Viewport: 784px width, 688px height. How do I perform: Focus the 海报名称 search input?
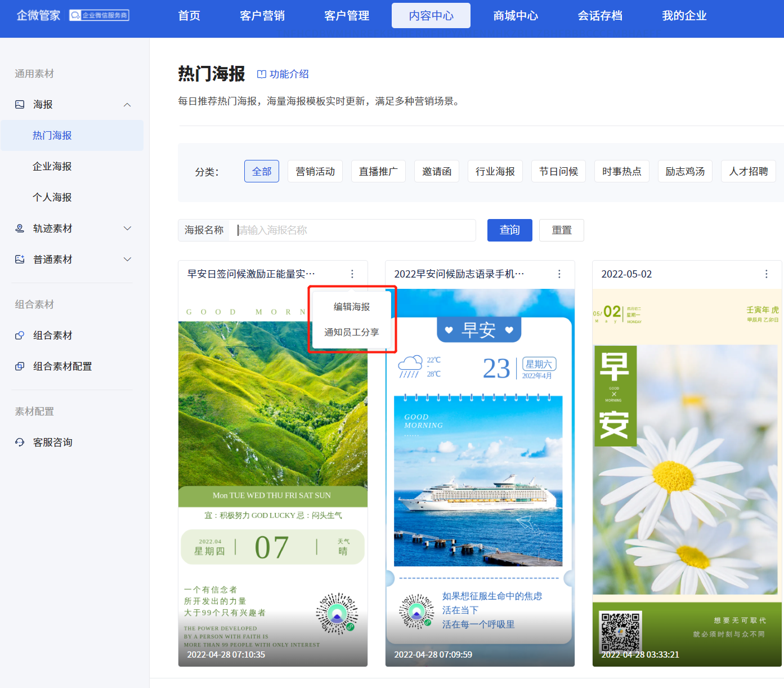click(352, 230)
